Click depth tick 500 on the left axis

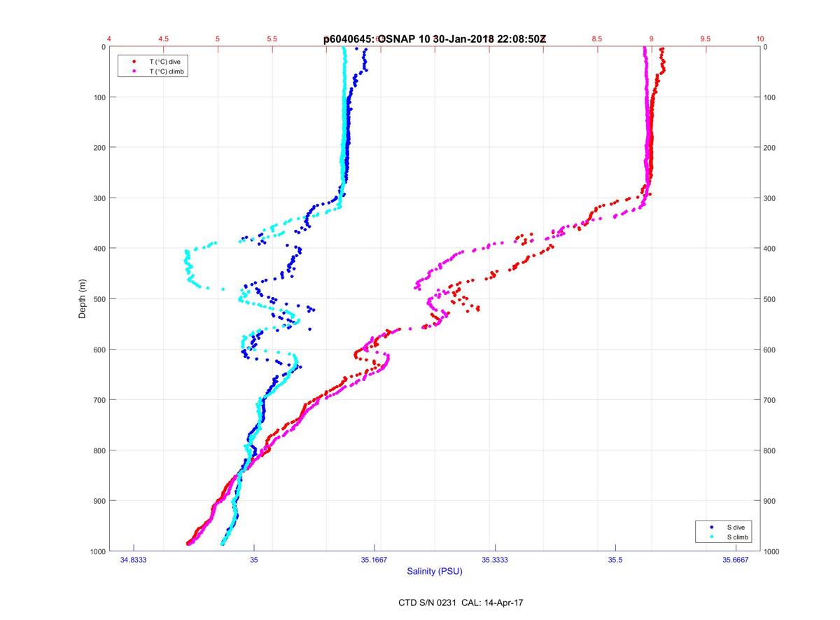(99, 299)
